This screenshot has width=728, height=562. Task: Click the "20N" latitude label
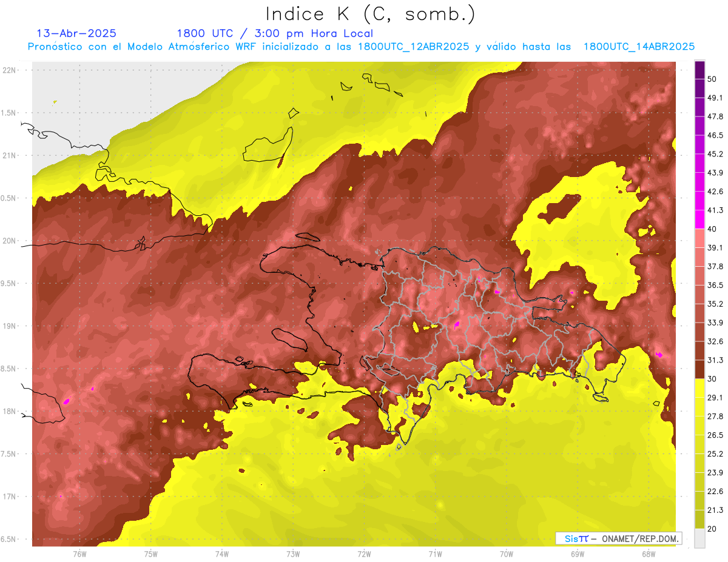[10, 241]
